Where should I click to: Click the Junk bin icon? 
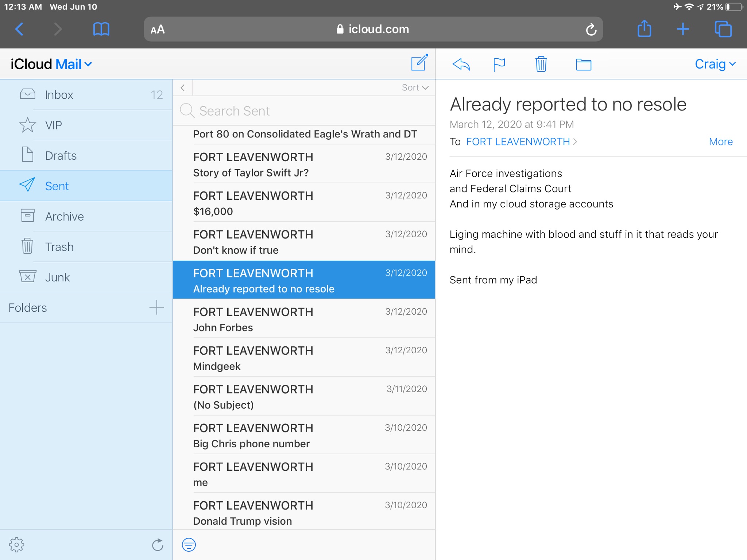point(27,276)
